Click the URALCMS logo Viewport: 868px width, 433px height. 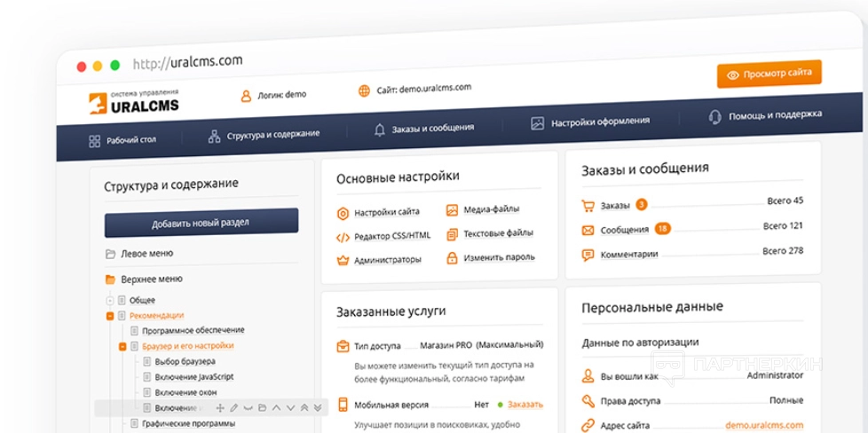[134, 102]
